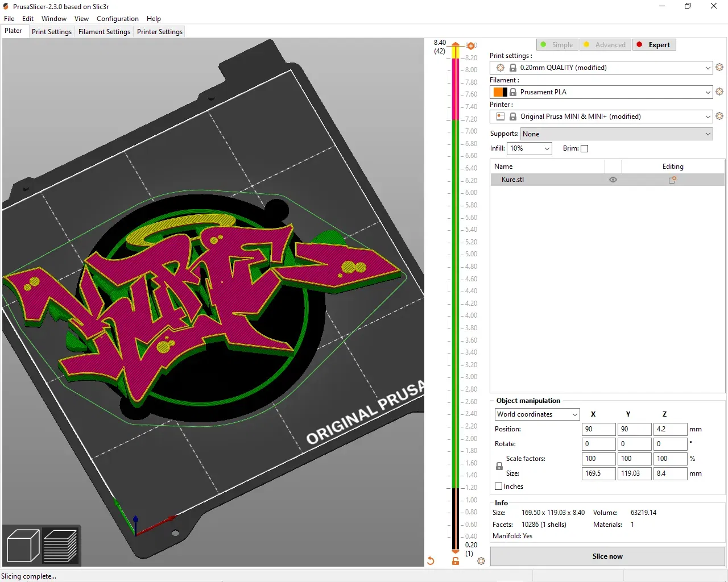728x582 pixels.
Task: Switch to Advanced mode
Action: coord(605,45)
